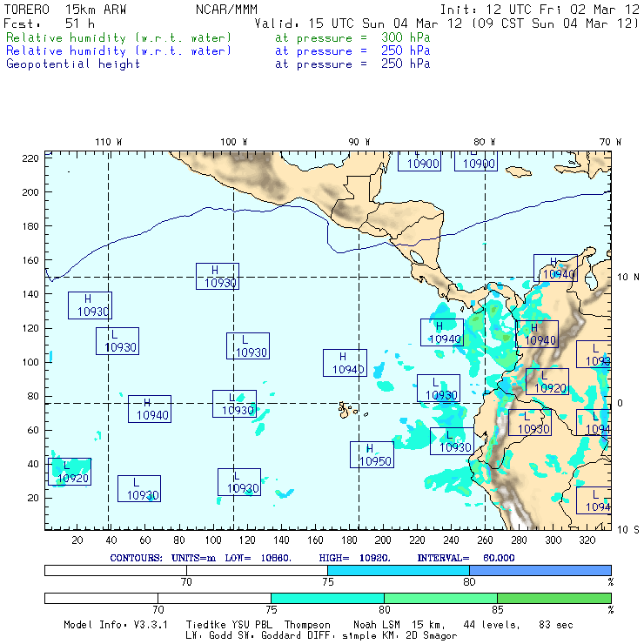Click the light green 80–85 segment of the lower colorbar
Screen dimensions: 644x644
439,599
